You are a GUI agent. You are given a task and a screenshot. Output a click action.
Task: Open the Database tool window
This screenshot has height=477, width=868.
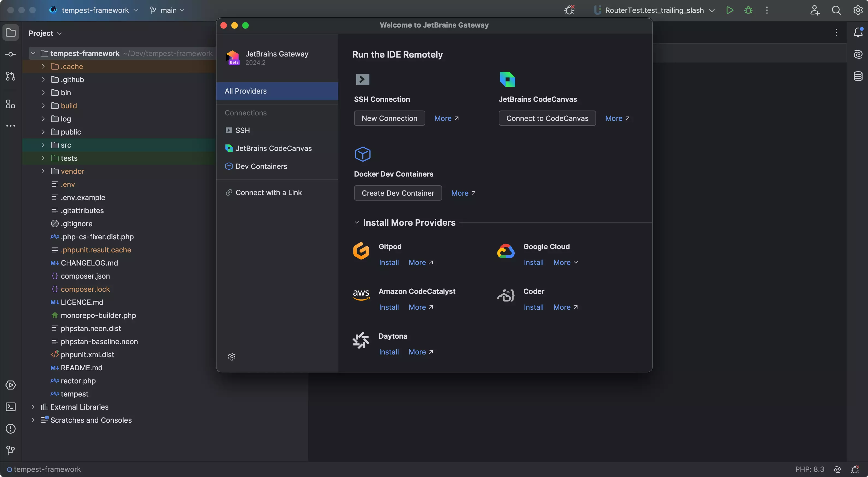[x=858, y=76]
